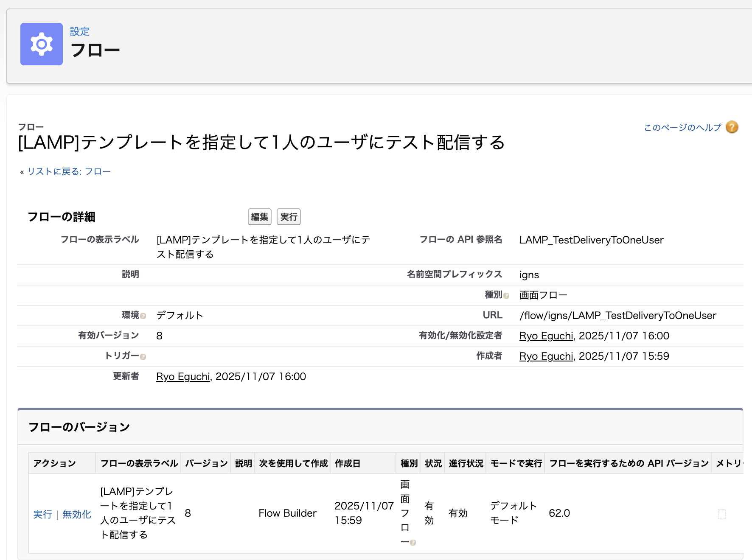The image size is (752, 560).
Task: Open Ryo Eguchi link in 更新者 field
Action: 183,377
